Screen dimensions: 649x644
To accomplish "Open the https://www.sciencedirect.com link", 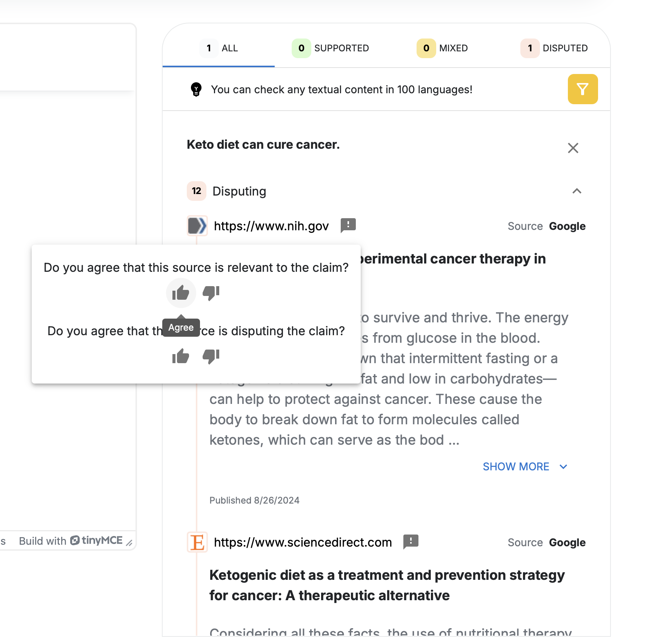I will pyautogui.click(x=303, y=542).
